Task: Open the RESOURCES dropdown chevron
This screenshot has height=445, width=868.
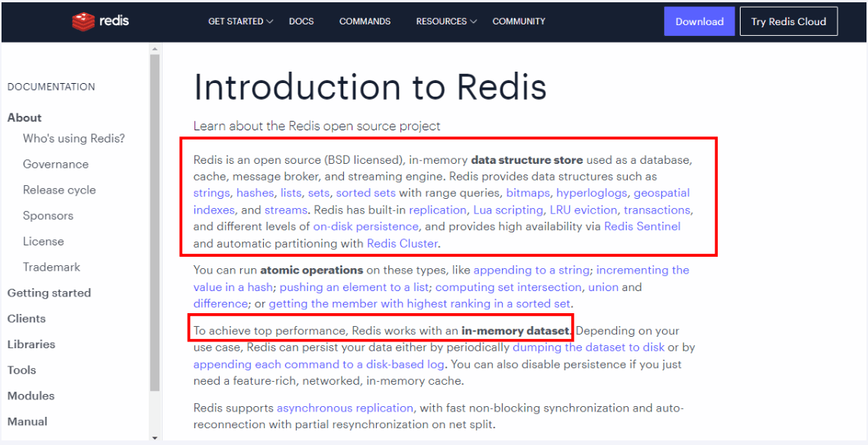Action: click(474, 21)
